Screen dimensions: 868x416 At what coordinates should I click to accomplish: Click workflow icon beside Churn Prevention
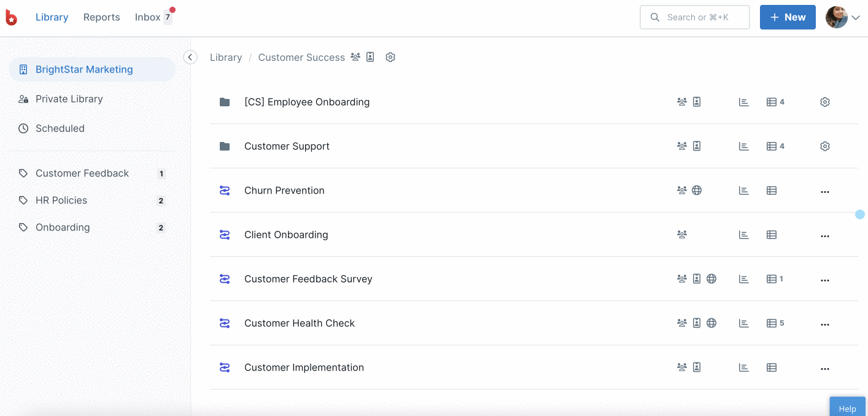click(225, 190)
